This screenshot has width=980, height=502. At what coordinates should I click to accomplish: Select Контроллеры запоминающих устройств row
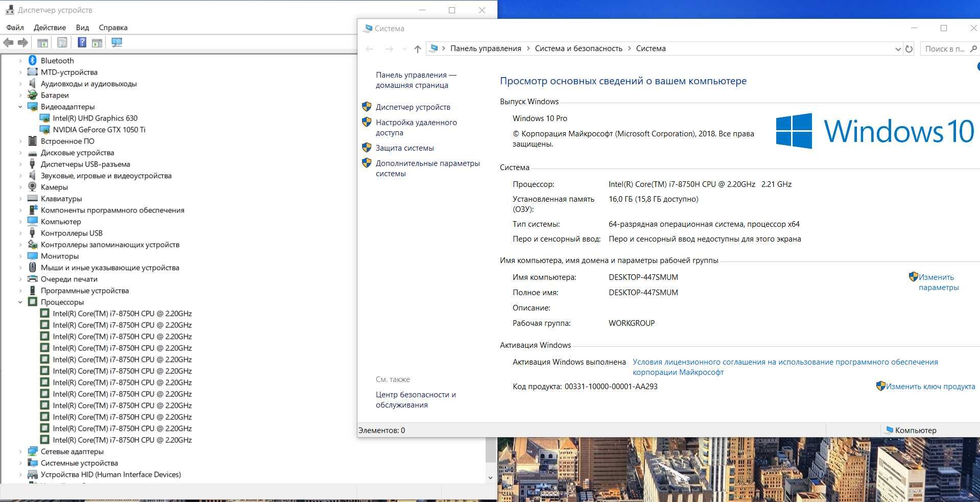(x=110, y=245)
